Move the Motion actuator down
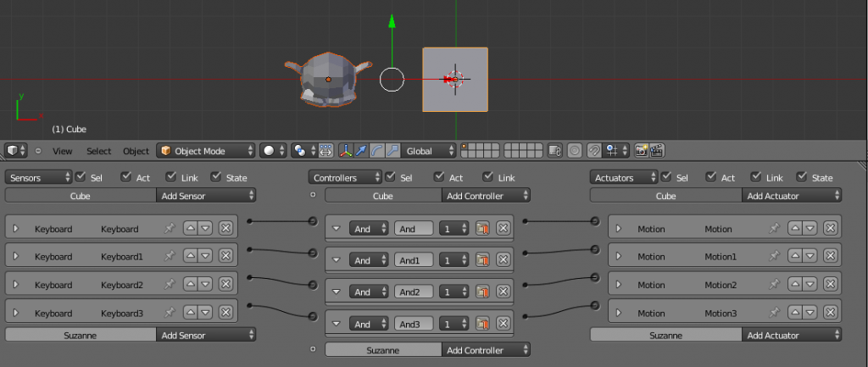Image resolution: width=868 pixels, height=367 pixels. [x=810, y=229]
